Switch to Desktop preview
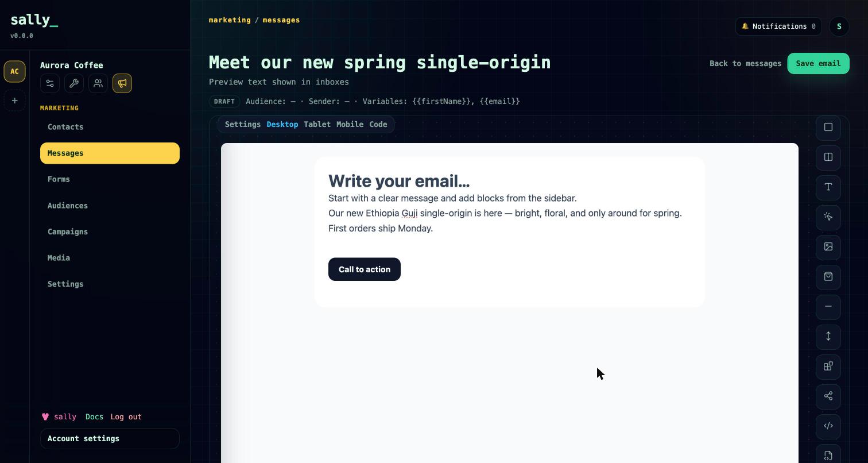The height and width of the screenshot is (463, 868). (x=282, y=125)
